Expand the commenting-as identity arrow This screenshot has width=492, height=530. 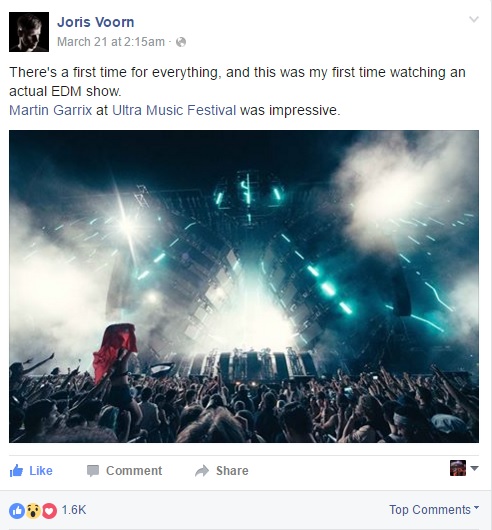point(474,468)
